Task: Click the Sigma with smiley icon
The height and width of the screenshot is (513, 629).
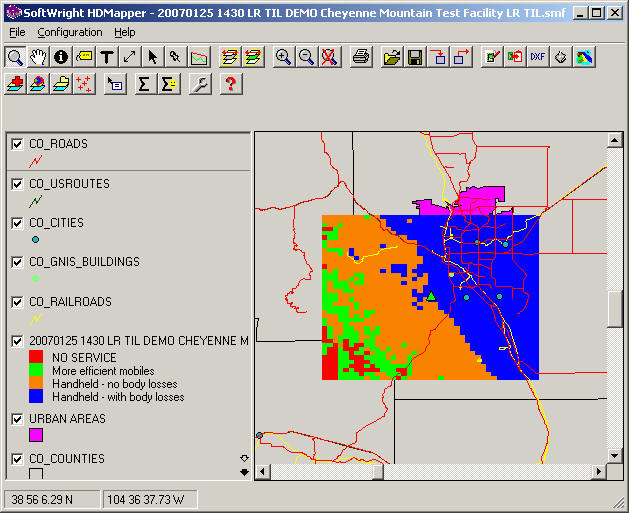Action: pyautogui.click(x=168, y=84)
